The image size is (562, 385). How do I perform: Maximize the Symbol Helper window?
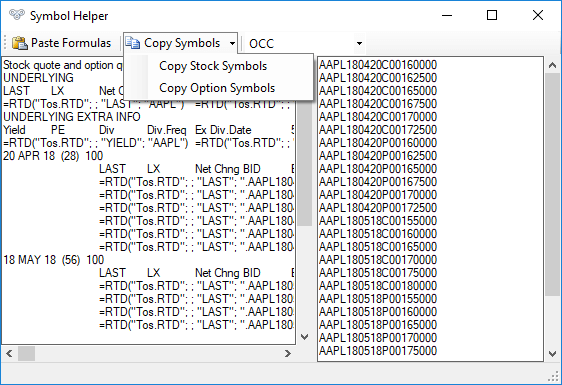pos(492,15)
